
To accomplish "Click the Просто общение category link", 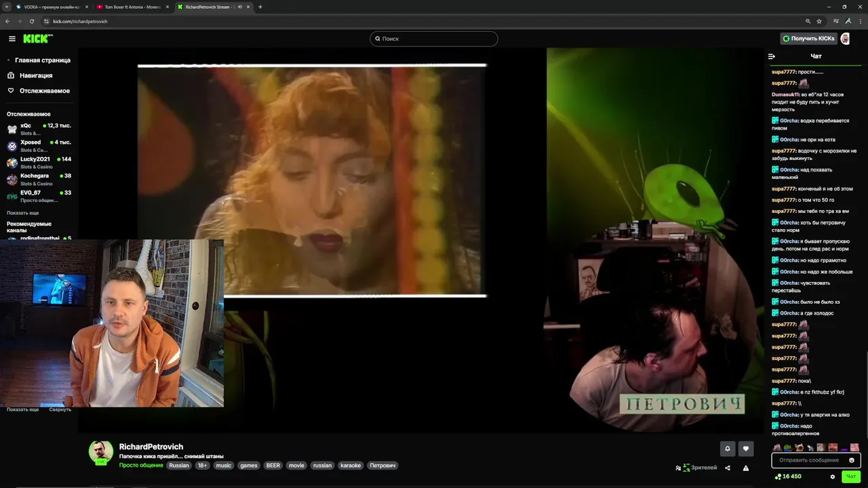I will [141, 466].
